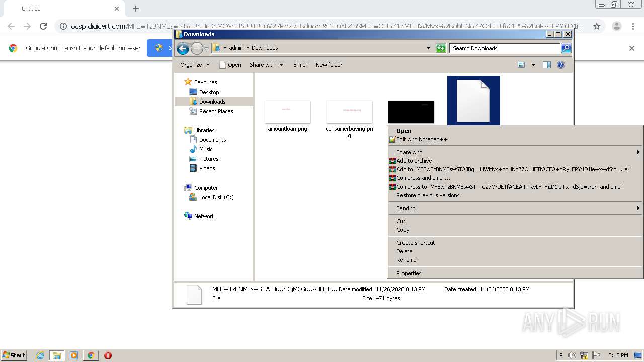Click the search magnifier icon in Explorer

coord(566,48)
